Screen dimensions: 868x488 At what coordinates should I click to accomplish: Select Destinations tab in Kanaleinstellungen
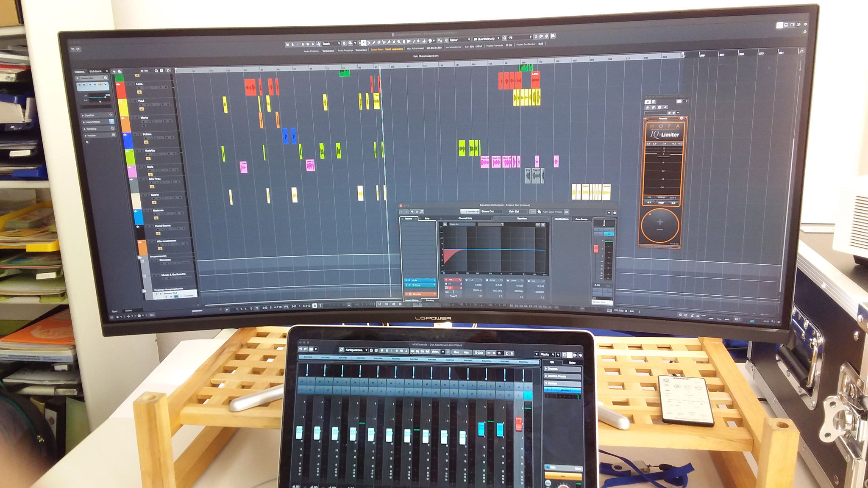(x=562, y=219)
